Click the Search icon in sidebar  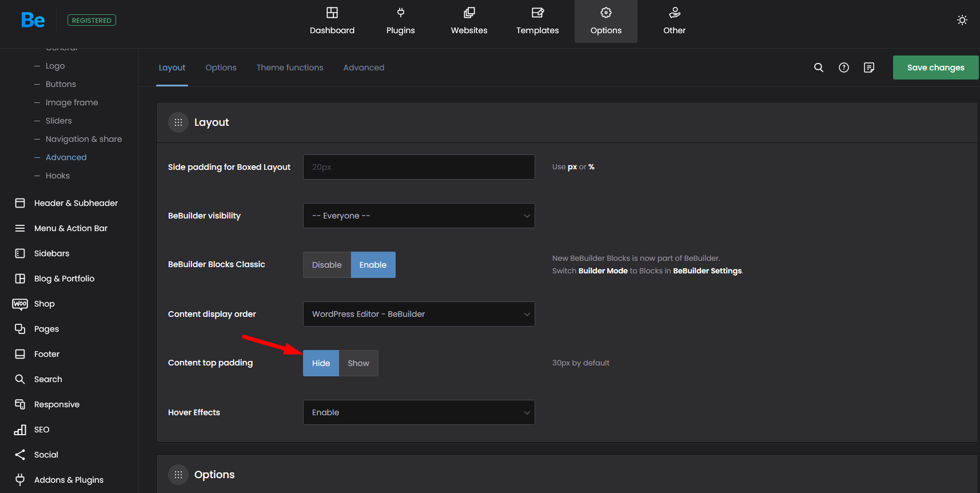pos(20,379)
